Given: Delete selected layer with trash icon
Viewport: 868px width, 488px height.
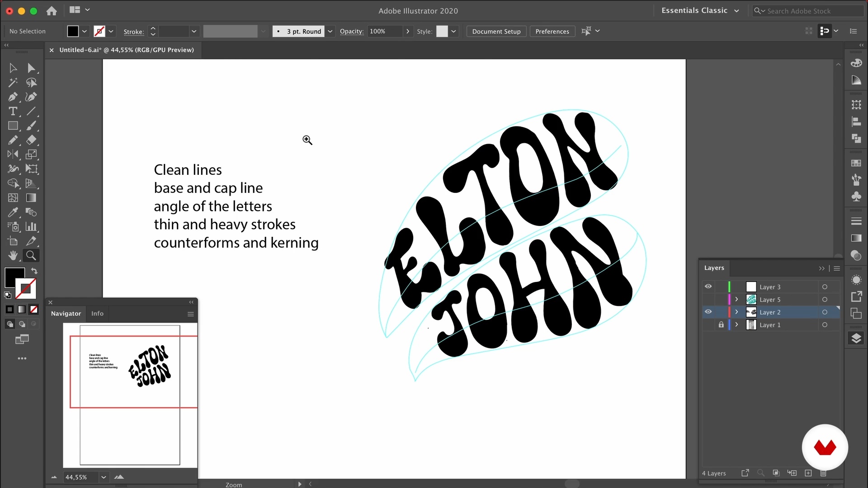Looking at the screenshot, I should pyautogui.click(x=823, y=473).
